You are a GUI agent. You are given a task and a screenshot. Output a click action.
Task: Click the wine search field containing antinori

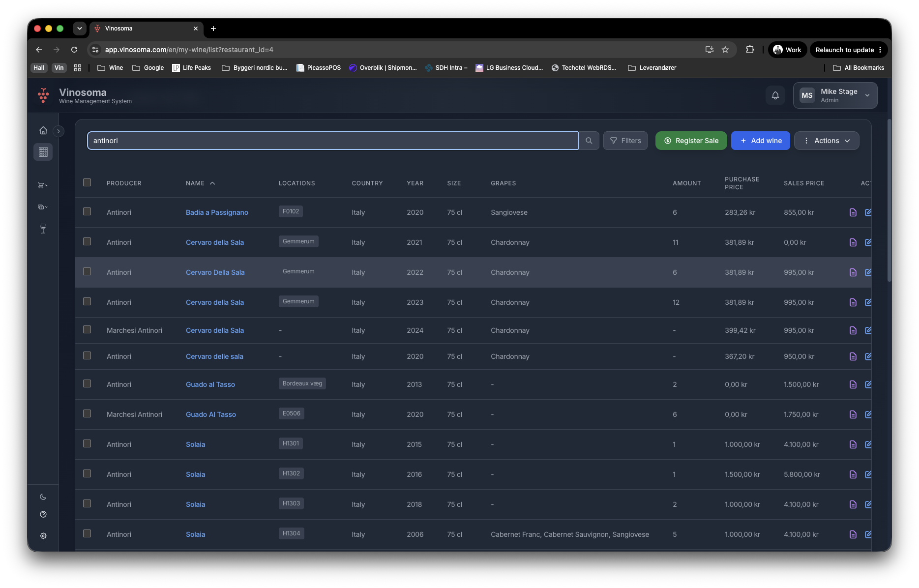[333, 141]
